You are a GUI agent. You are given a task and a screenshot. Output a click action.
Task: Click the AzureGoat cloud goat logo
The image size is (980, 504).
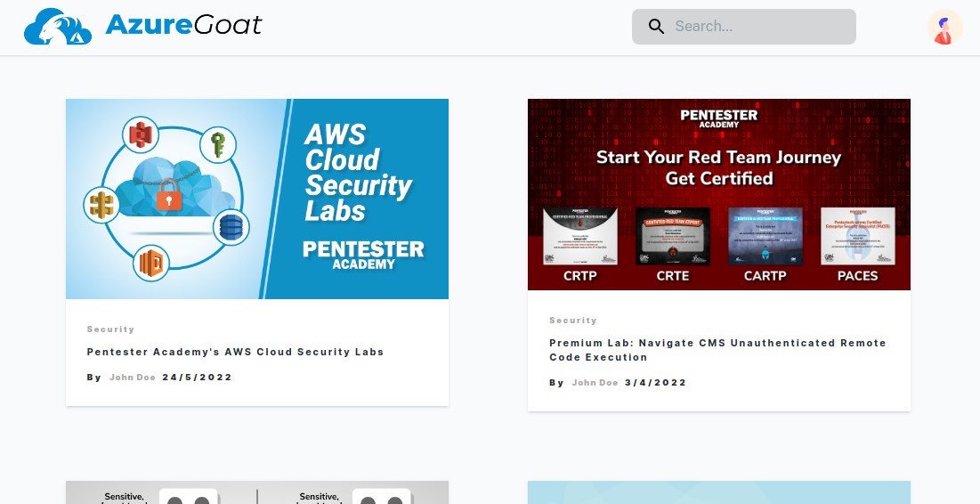(x=58, y=26)
